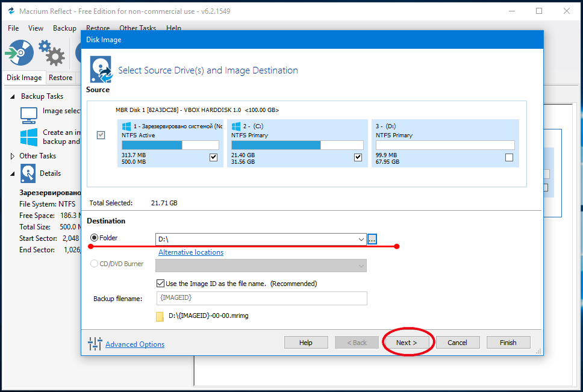Toggle the MBR Disk 1 whole-disk checkbox
This screenshot has width=583, height=392.
click(x=101, y=135)
